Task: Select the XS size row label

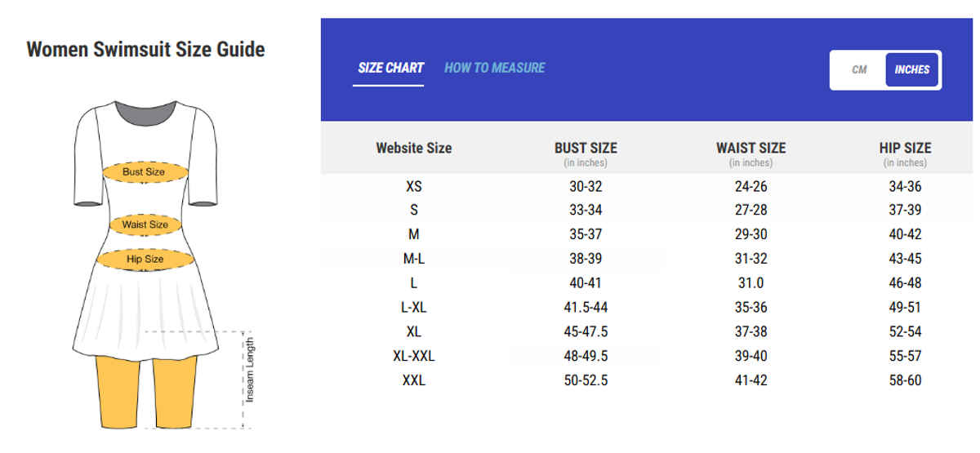Action: [414, 186]
